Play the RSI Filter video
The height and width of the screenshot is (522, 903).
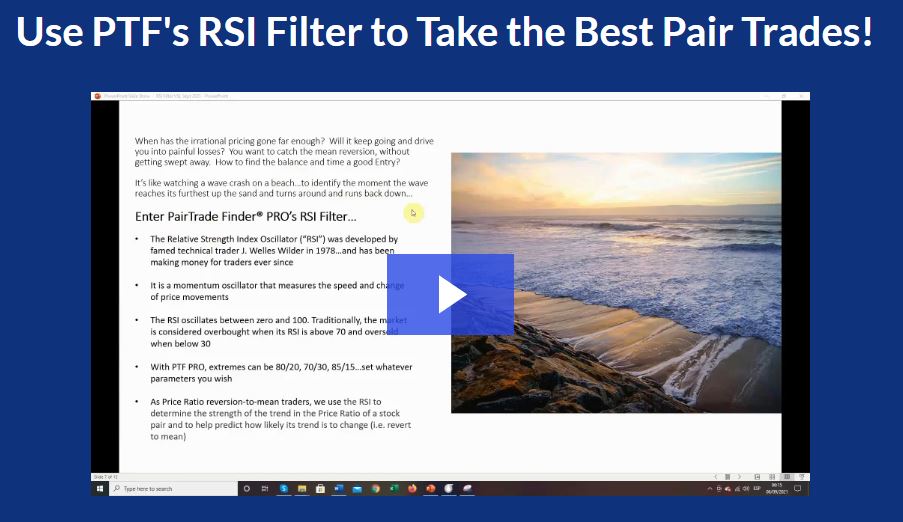[450, 294]
